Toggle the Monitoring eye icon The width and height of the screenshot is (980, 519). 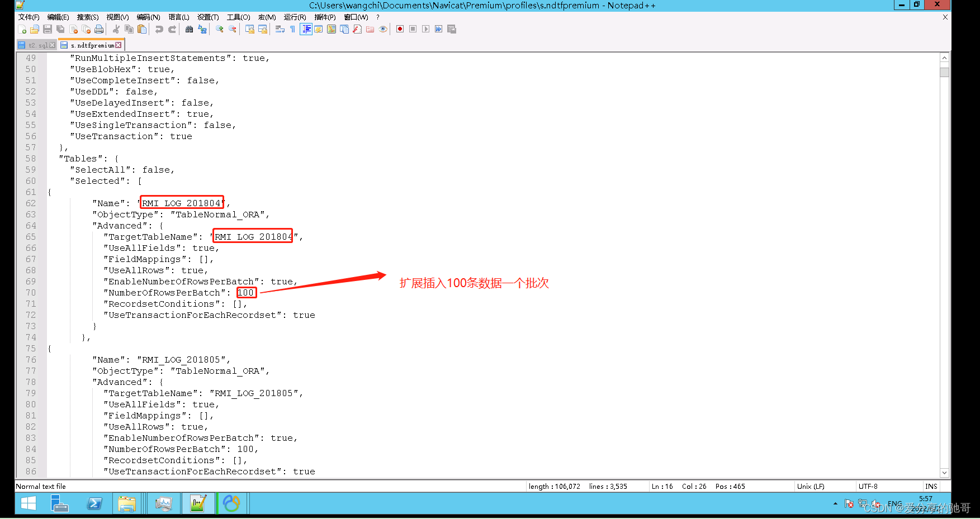coord(383,29)
